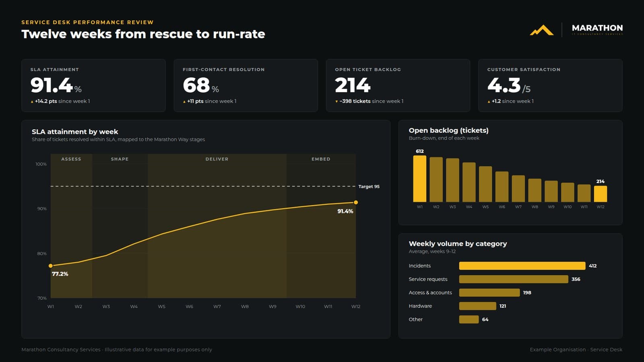Select the DELIVER stage label
This screenshot has width=644, height=362.
(x=217, y=159)
